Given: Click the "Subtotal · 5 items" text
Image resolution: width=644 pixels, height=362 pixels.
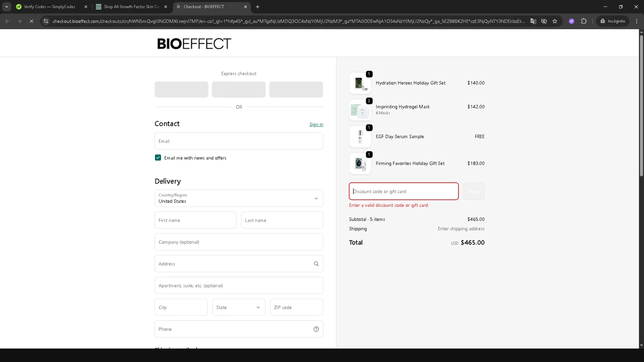Looking at the screenshot, I should click(x=367, y=219).
